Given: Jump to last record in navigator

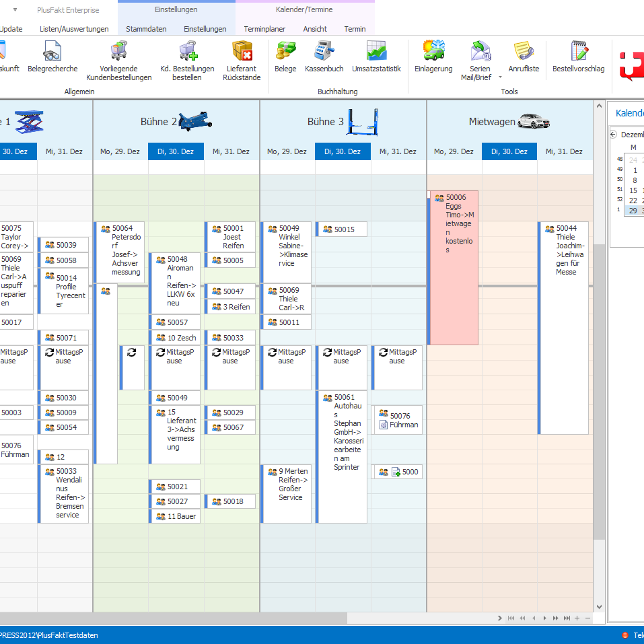Looking at the screenshot, I should click(x=567, y=618).
